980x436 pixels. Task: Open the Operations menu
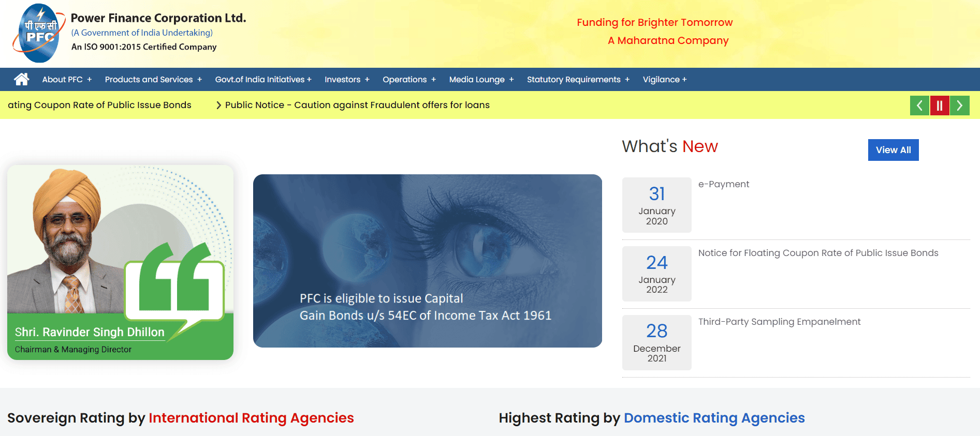coord(409,79)
